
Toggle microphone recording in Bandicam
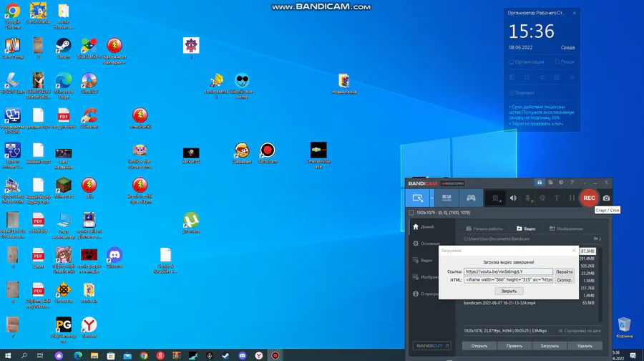pyautogui.click(x=528, y=198)
